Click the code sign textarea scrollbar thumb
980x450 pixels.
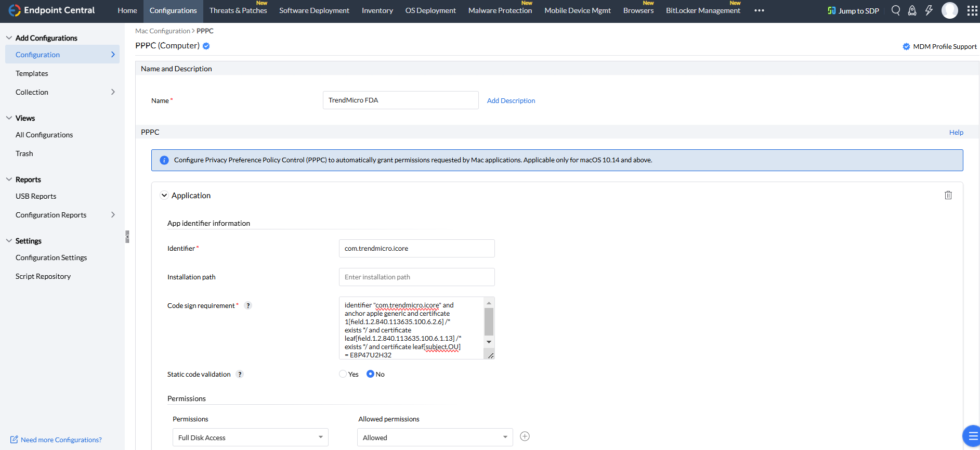pos(489,322)
